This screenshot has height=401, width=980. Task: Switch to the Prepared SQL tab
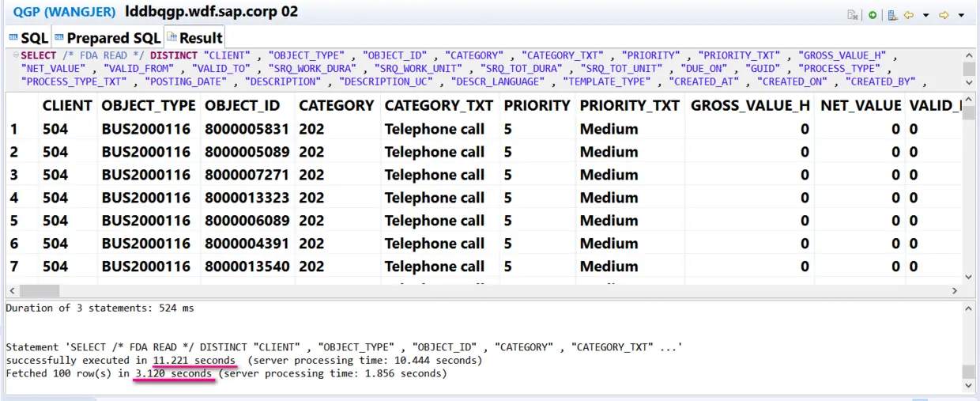(x=107, y=38)
